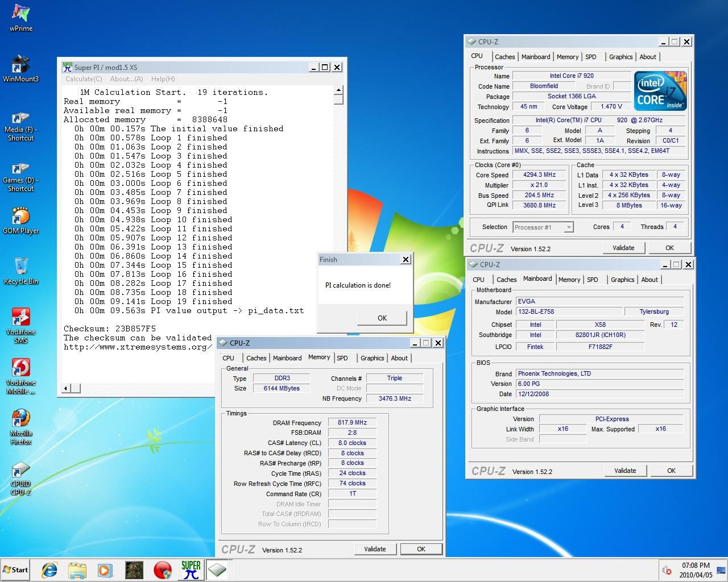Image resolution: width=728 pixels, height=582 pixels.
Task: Open the wPrime desktop icon
Action: click(x=21, y=18)
